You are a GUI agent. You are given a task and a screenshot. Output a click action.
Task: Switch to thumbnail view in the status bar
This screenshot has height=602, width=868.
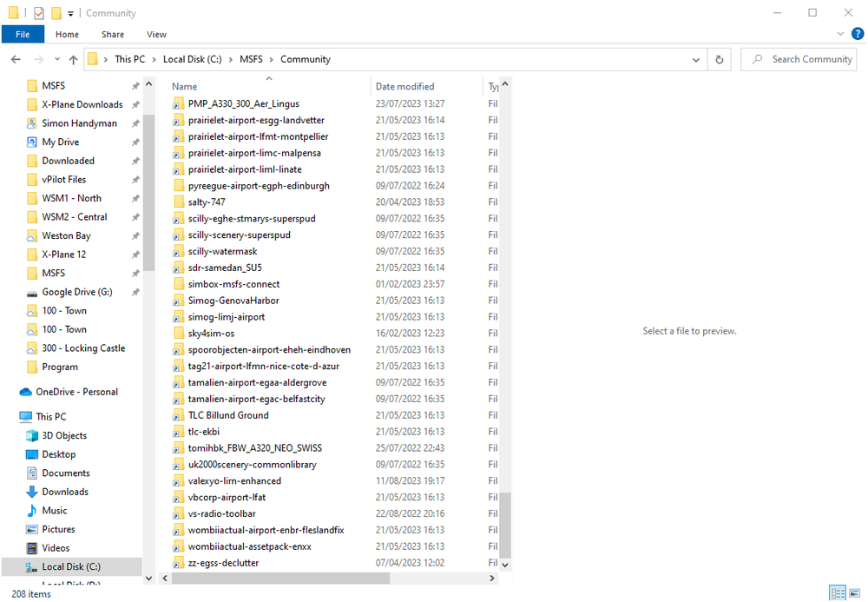tap(854, 592)
